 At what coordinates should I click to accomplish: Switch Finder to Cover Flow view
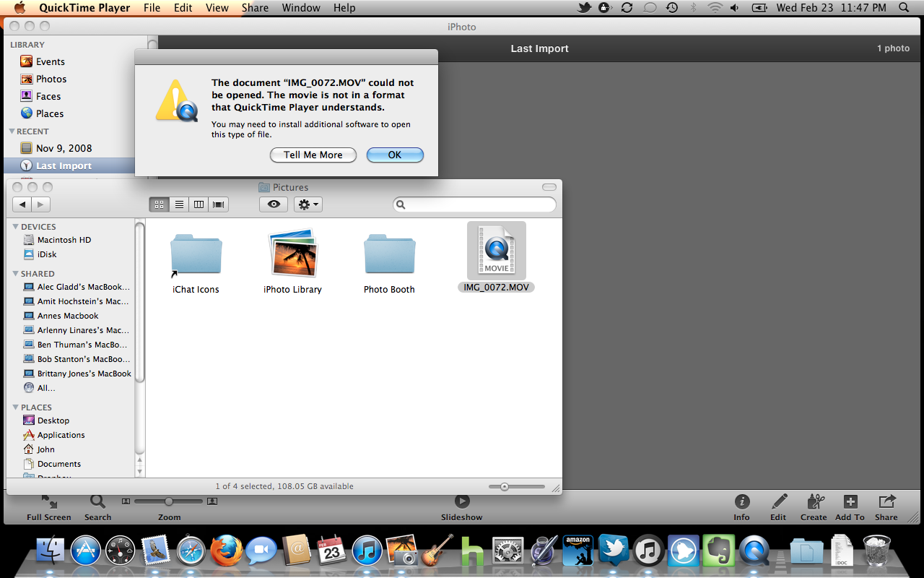(x=219, y=204)
